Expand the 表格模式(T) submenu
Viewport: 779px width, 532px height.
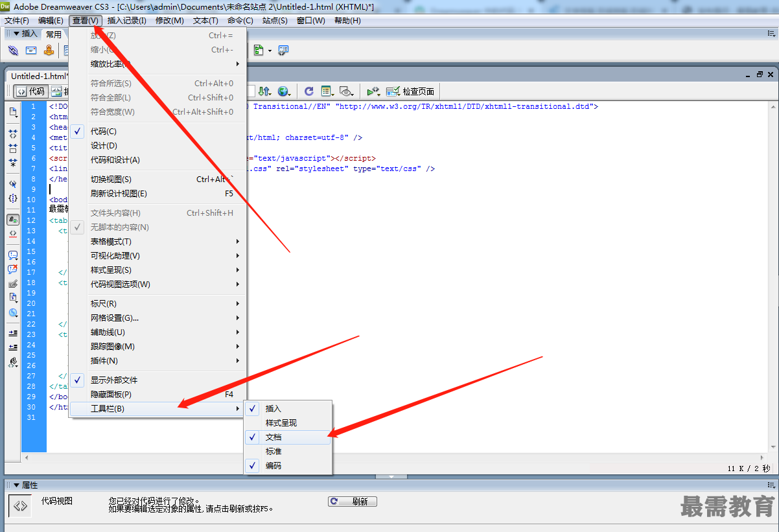(x=157, y=242)
